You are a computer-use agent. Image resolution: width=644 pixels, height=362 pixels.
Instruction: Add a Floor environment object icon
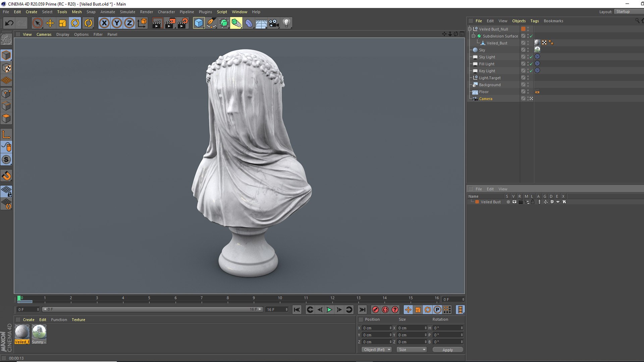coord(261,23)
